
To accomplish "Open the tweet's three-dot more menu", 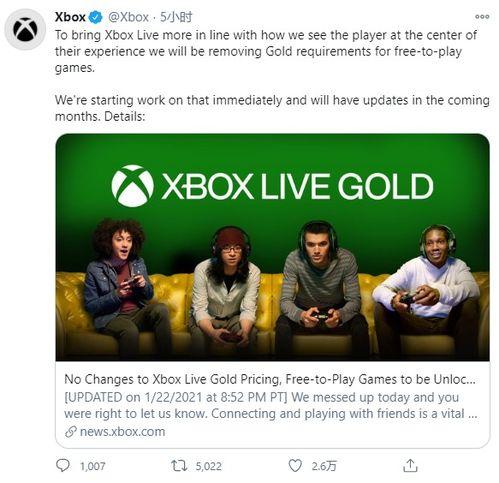I will (482, 17).
